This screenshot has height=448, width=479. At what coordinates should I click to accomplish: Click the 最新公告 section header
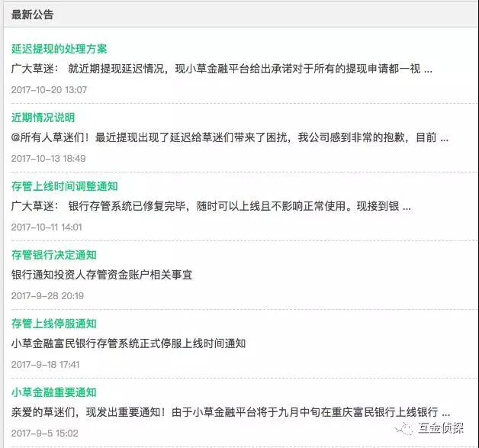tap(33, 15)
